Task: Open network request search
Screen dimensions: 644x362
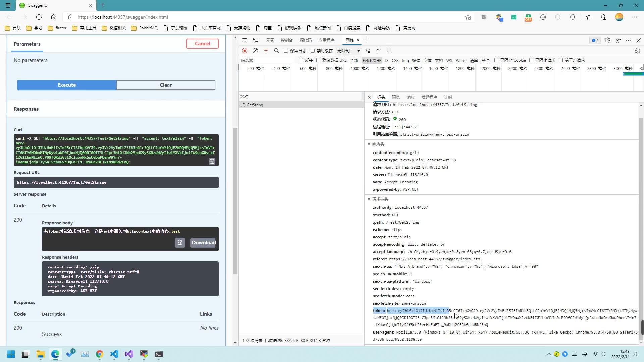Action: [276, 50]
